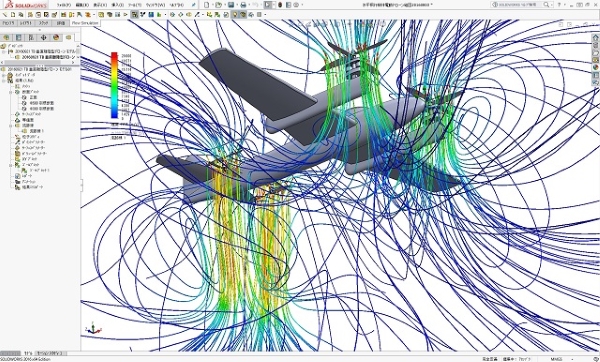Click the color legend bar in the viewport

point(114,85)
